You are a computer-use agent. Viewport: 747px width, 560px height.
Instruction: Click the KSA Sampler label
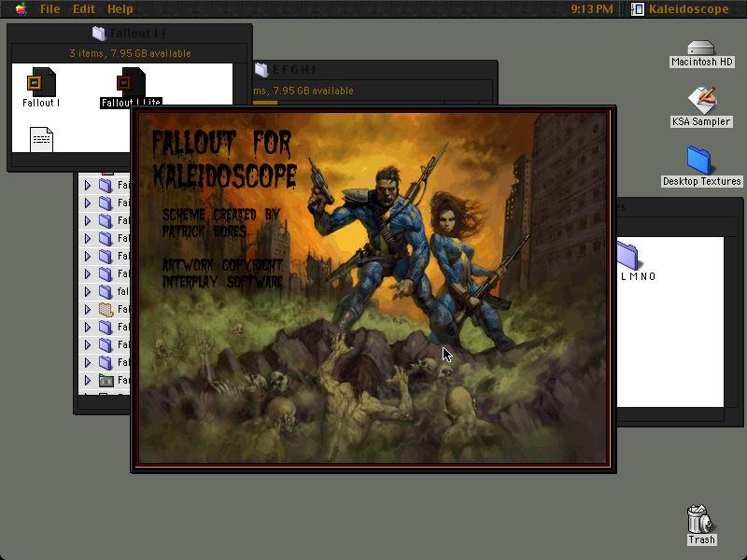coord(701,121)
